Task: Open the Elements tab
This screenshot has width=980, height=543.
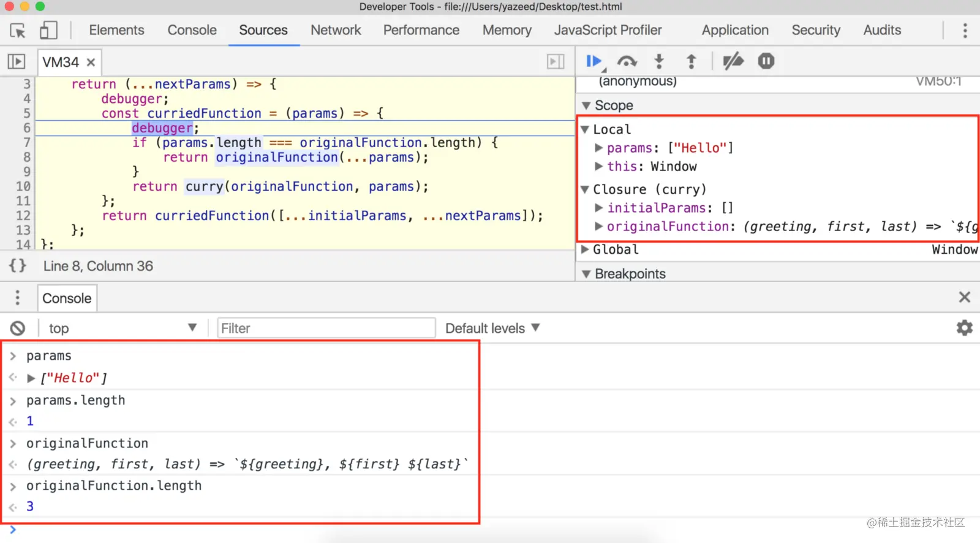Action: point(116,30)
